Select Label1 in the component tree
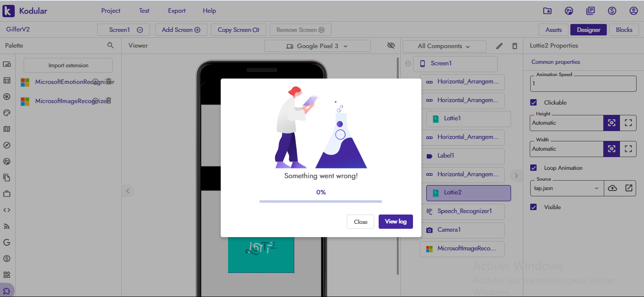The image size is (644, 297). pos(462,156)
